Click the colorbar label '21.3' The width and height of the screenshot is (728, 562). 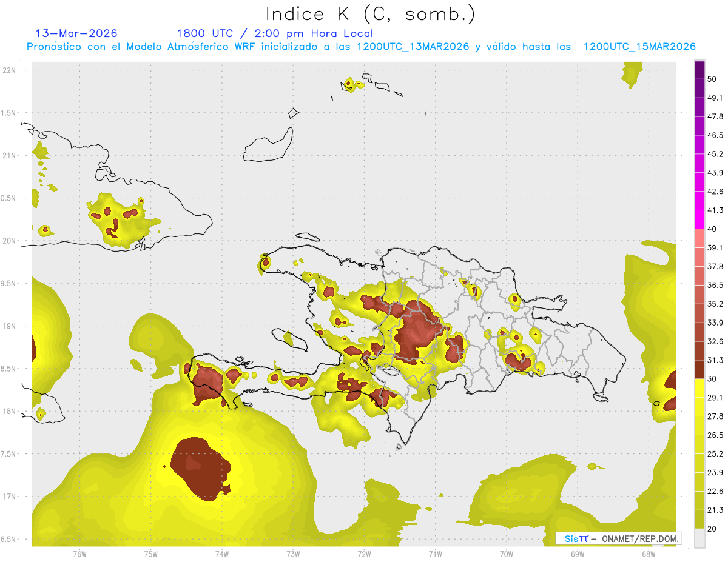pyautogui.click(x=715, y=510)
